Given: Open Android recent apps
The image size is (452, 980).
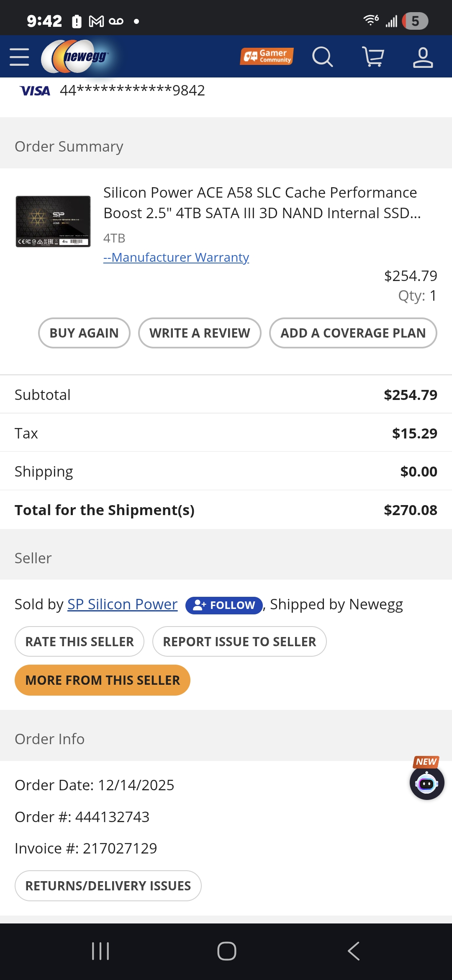Looking at the screenshot, I should (100, 951).
